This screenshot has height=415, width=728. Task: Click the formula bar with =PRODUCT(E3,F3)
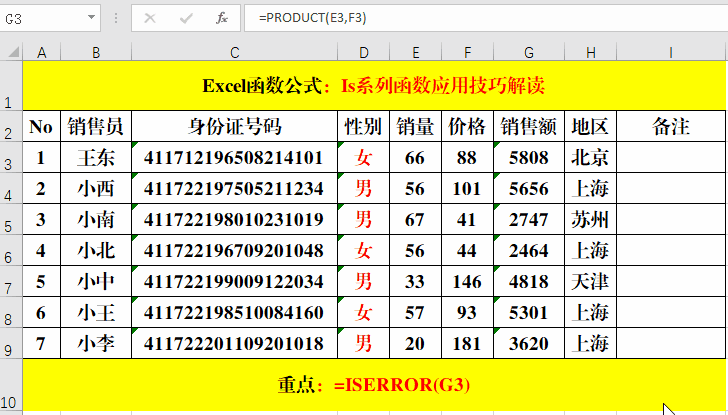(486, 18)
